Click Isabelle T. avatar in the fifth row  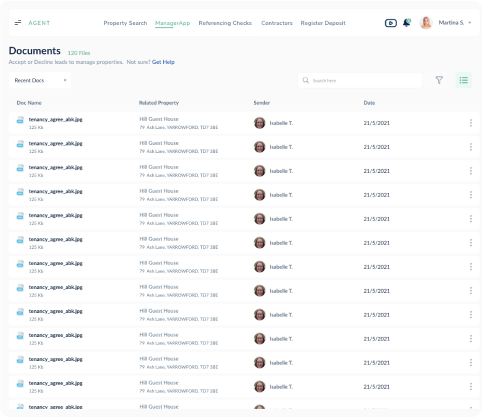coord(260,219)
